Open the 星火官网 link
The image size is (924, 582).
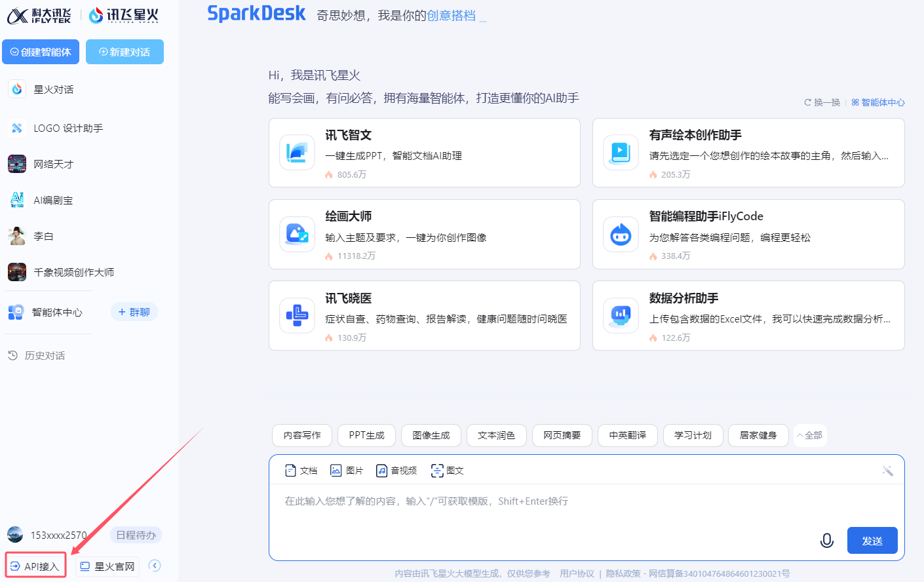[107, 566]
